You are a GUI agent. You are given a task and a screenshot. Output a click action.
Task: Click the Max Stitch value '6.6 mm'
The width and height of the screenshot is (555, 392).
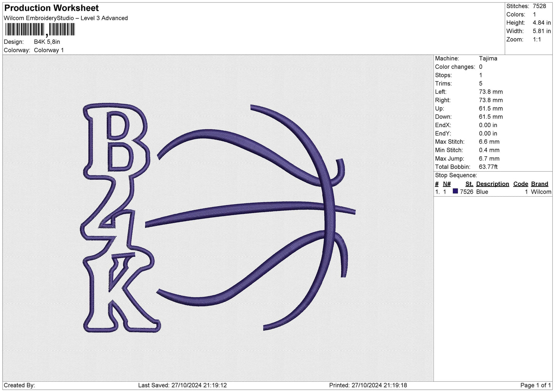(489, 142)
